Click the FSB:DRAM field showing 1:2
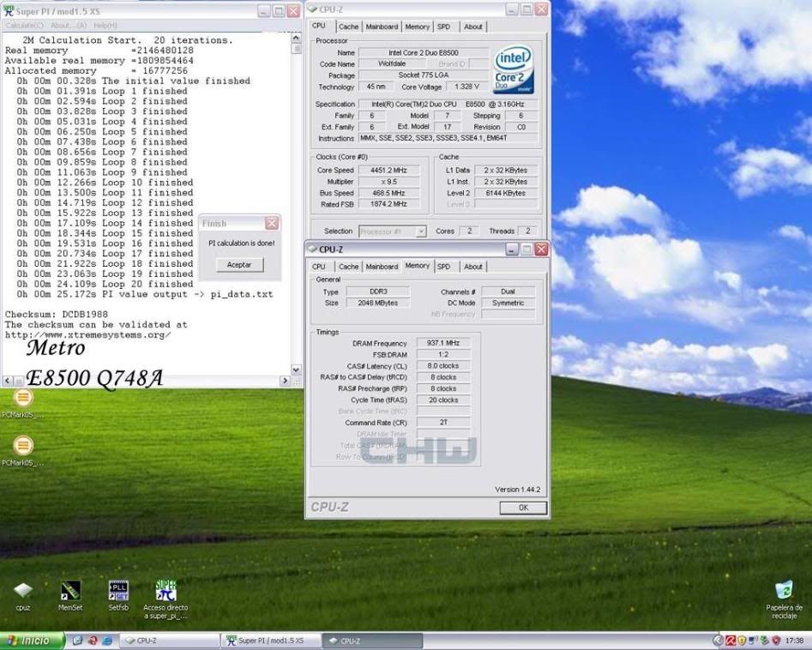The width and height of the screenshot is (812, 650). 443,354
